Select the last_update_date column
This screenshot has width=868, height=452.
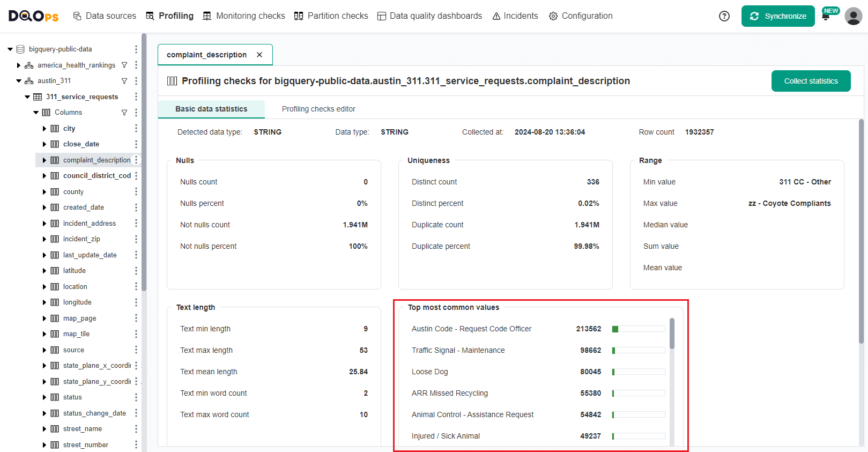click(90, 255)
